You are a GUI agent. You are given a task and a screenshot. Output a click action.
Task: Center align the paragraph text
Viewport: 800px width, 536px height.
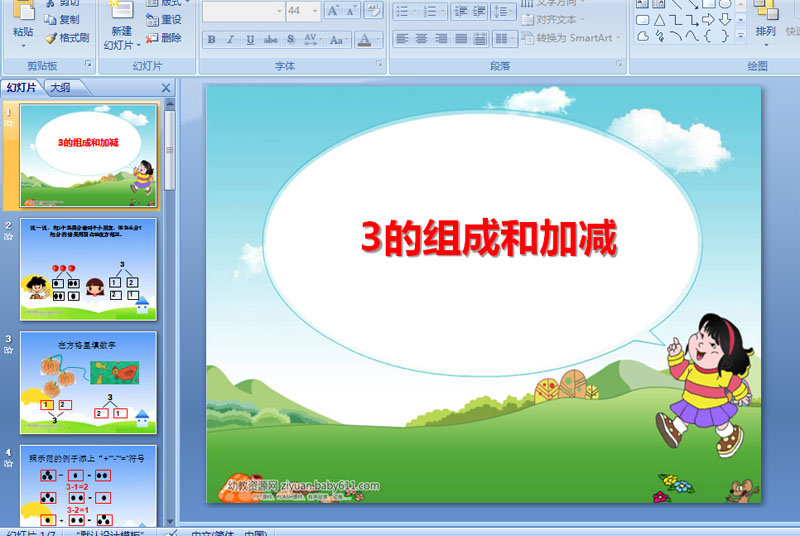(x=421, y=38)
